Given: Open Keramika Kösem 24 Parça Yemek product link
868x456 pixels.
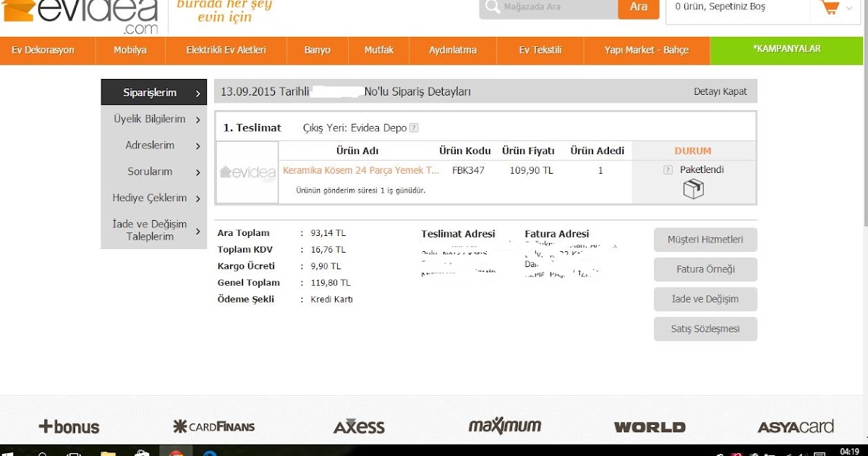Looking at the screenshot, I should [x=361, y=170].
